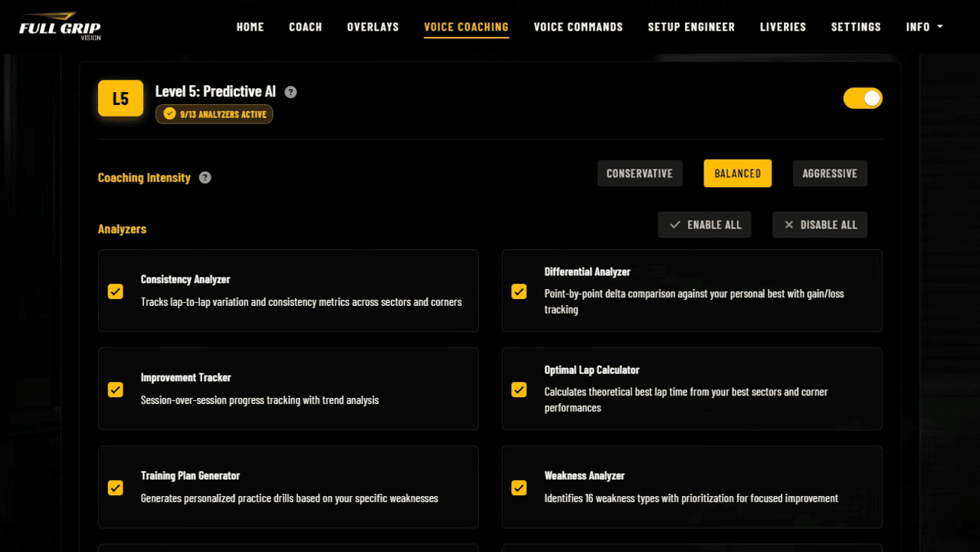Click the 9/13 analyzers active badge

click(x=215, y=114)
